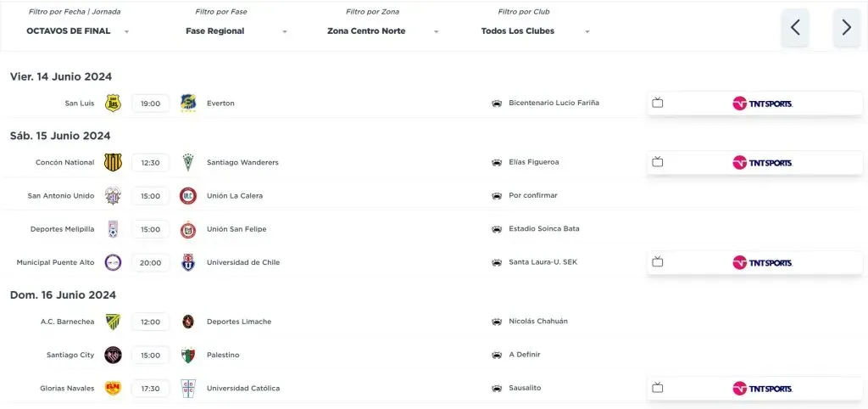Click TV icon in San Luis match row
The image size is (868, 409).
coord(657,104)
